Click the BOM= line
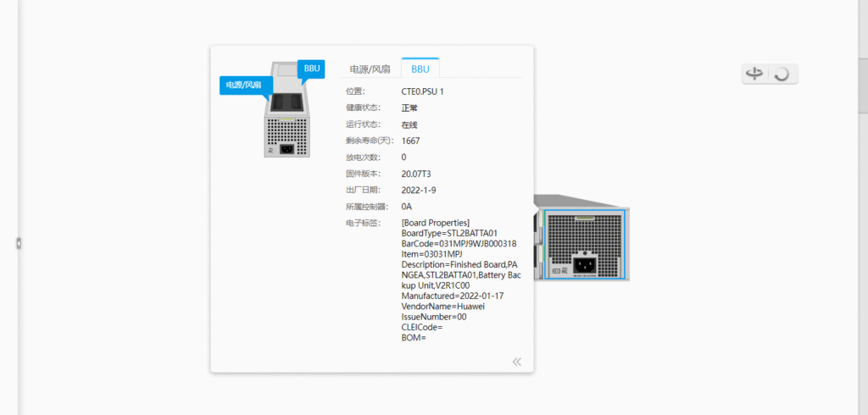Viewport: 868px width, 415px height. [414, 338]
